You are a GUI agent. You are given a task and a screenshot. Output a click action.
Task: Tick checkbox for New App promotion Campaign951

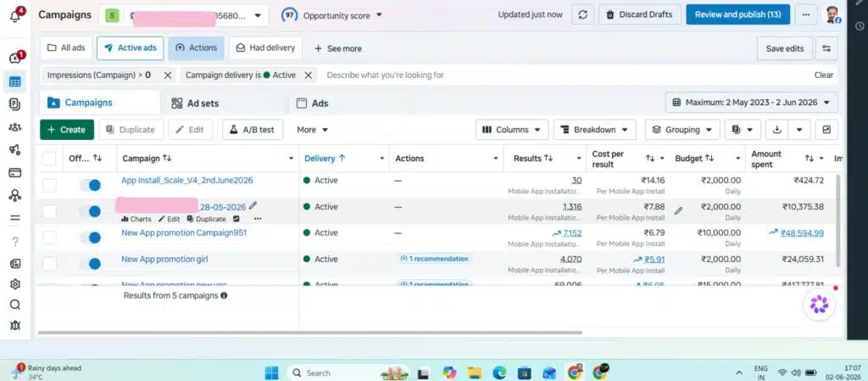[x=49, y=238]
